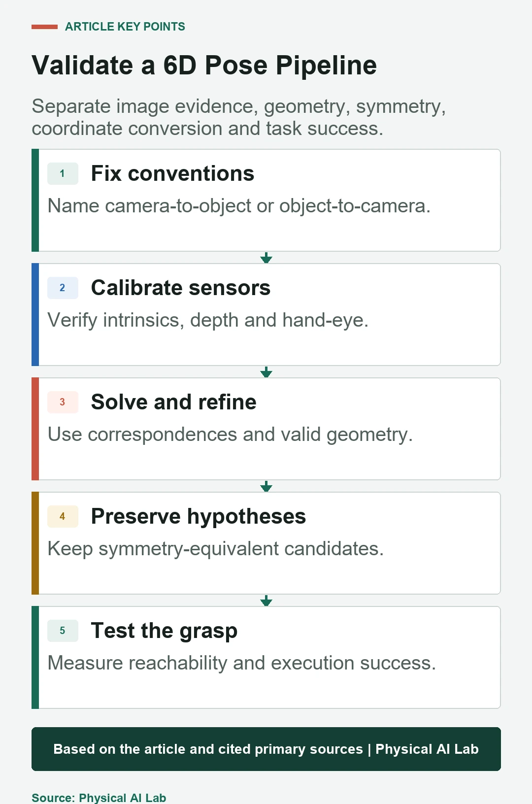532x804 pixels.
Task: Click the arrow below Fix conventions card
Action: 266,258
